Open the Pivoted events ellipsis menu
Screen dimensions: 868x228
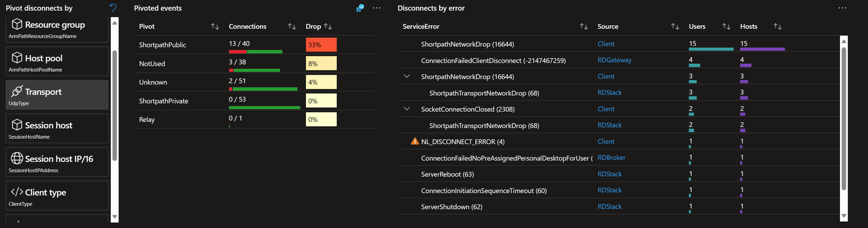376,8
